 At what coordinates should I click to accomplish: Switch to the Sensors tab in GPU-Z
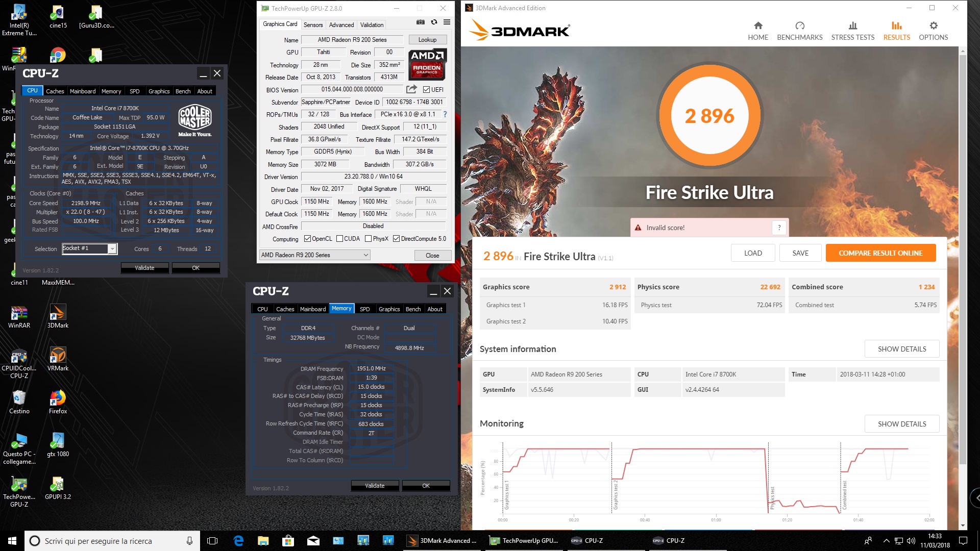(x=313, y=24)
